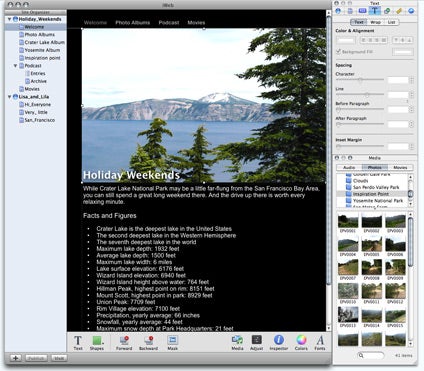Click the add page plus button
424x371 pixels.
pos(15,358)
